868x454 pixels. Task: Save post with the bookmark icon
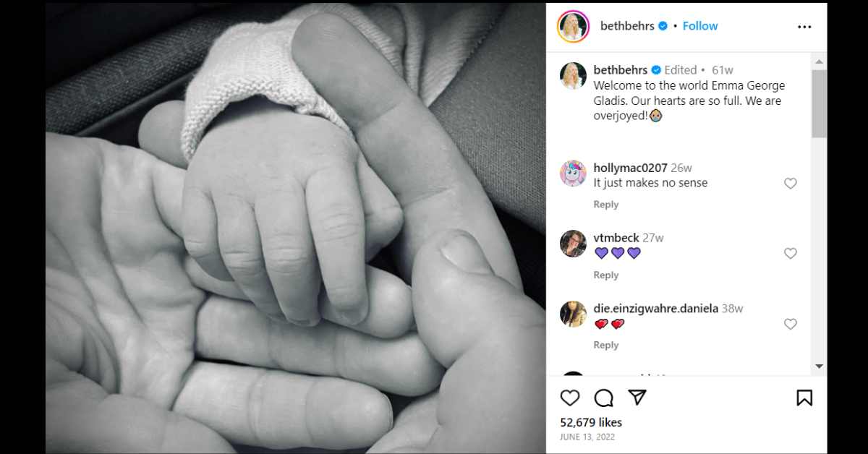point(804,398)
